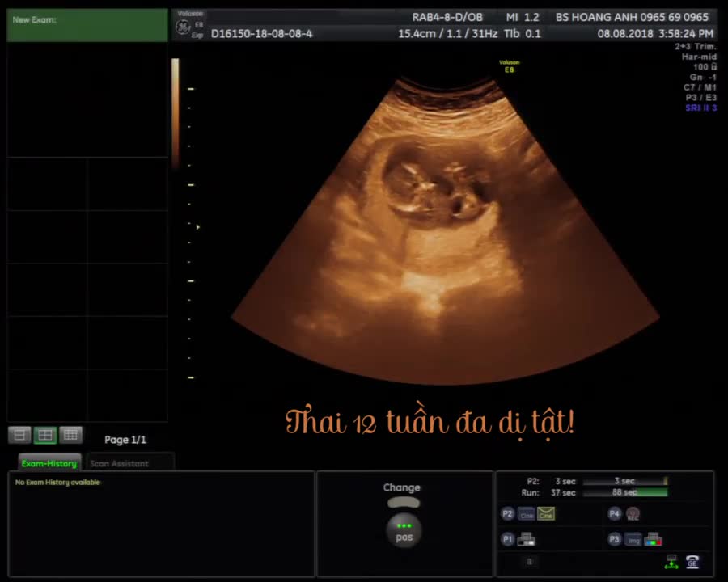Click the color printer icon
Viewport: 728px width, 582px height.
(653, 539)
